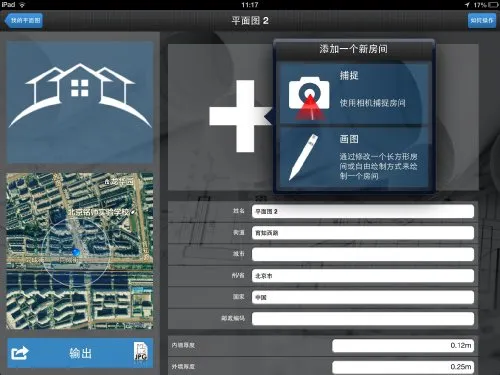500x375 pixels.
Task: Edit the inner wall thickness 0.12m field
Action: click(x=403, y=346)
